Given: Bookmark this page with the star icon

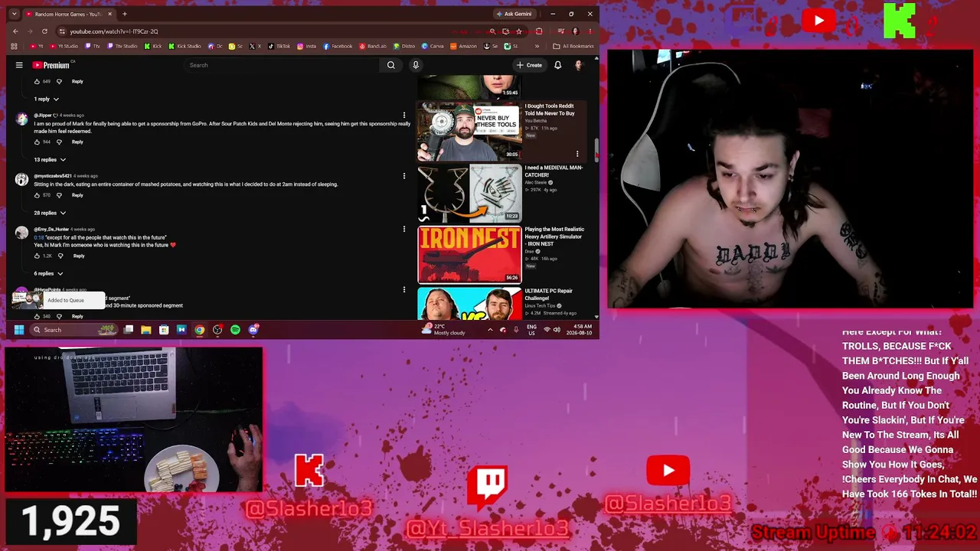Looking at the screenshot, I should tap(518, 31).
